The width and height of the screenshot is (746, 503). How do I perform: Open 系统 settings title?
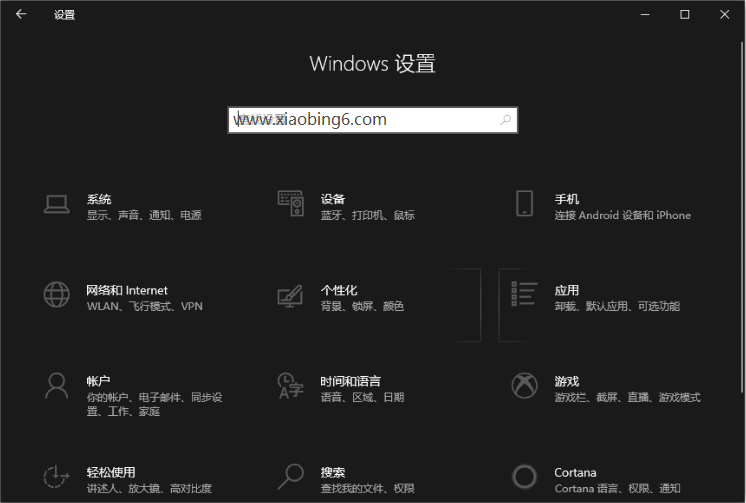point(99,199)
